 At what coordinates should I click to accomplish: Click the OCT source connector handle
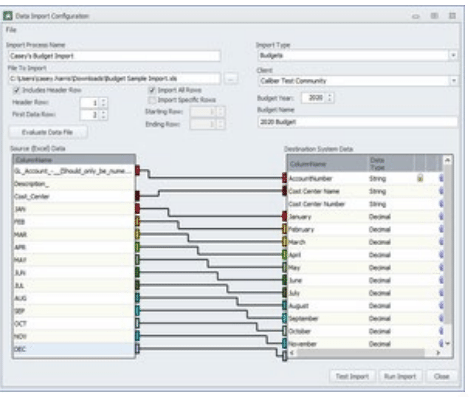click(137, 323)
